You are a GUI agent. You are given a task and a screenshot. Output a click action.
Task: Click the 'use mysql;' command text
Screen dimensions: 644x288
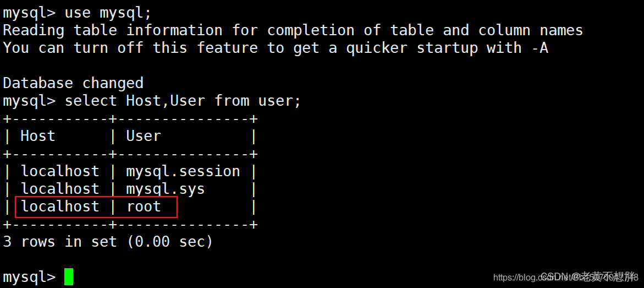pos(108,12)
